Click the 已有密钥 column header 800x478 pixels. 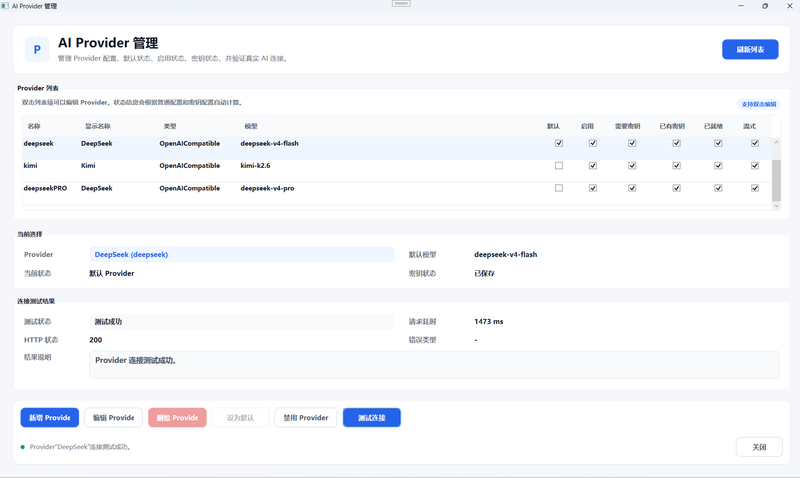tap(672, 126)
